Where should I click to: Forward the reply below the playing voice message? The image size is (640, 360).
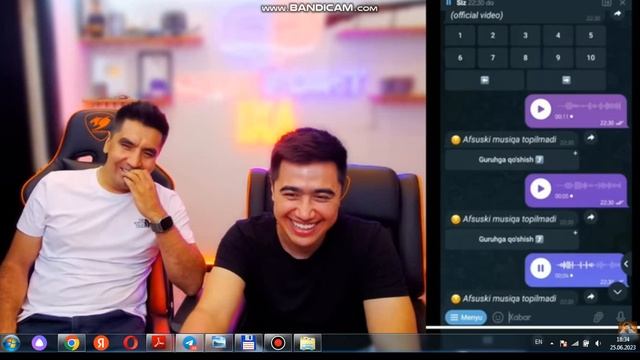[x=591, y=297]
